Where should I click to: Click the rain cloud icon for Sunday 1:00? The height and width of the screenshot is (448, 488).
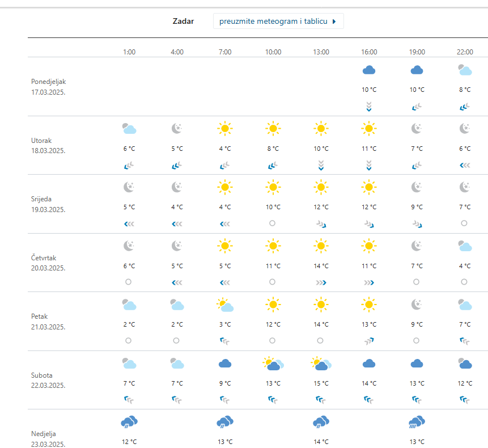tap(129, 422)
